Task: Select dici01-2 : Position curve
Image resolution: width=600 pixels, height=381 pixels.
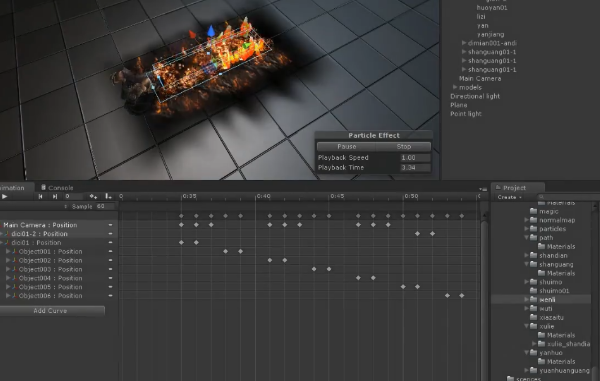Action: pos(39,234)
